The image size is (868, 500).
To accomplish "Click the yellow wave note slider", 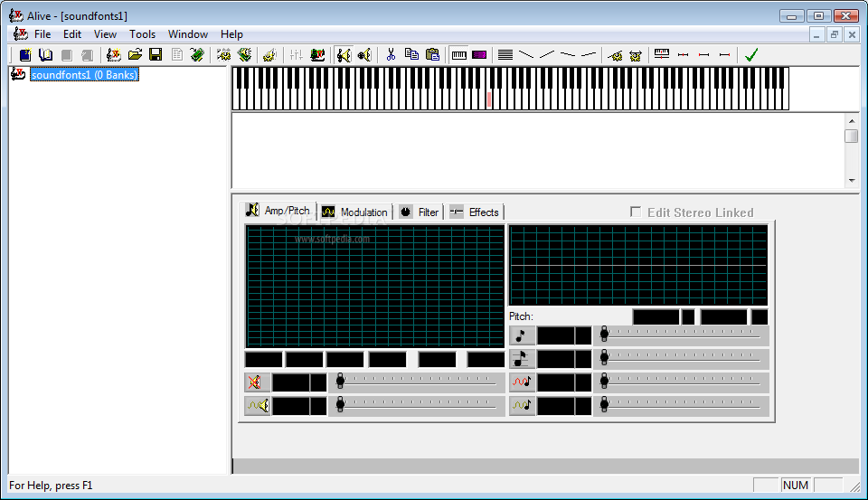I will point(681,405).
